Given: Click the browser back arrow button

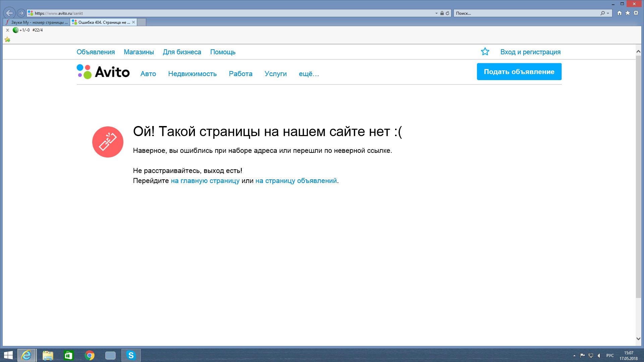Looking at the screenshot, I should (9, 13).
